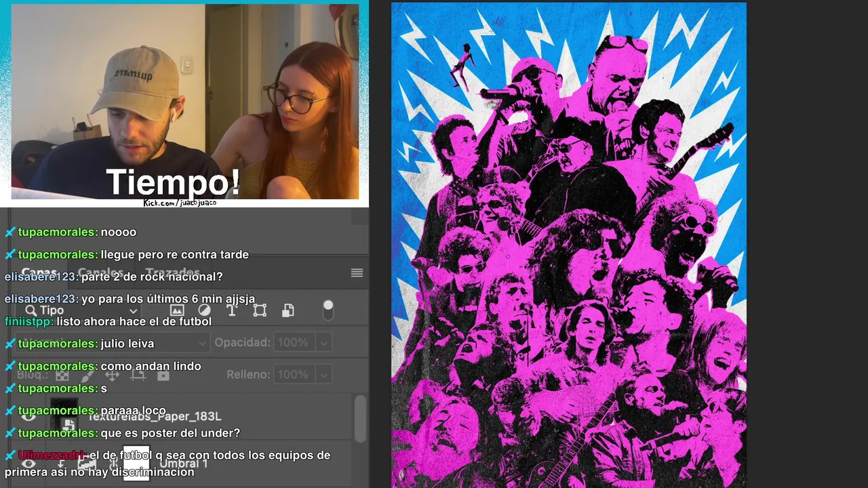Filter layers by adjustment layers icon
This screenshot has height=488, width=868.
pos(204,310)
